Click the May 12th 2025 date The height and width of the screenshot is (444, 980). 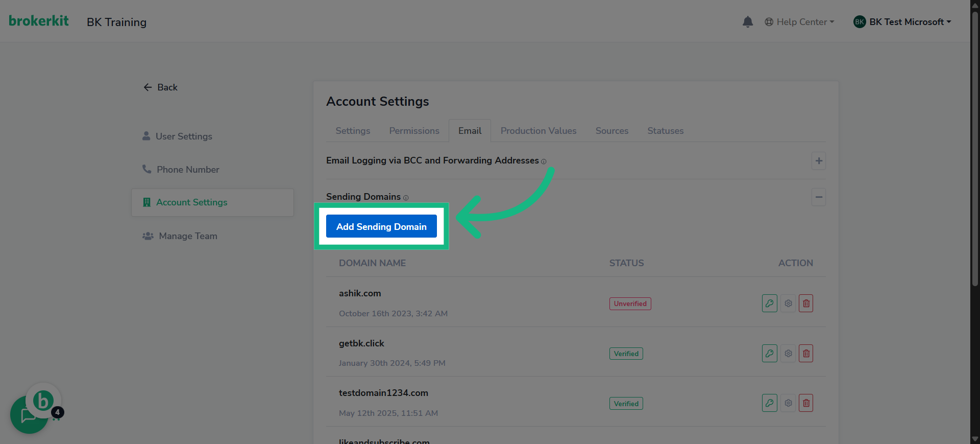tap(388, 413)
